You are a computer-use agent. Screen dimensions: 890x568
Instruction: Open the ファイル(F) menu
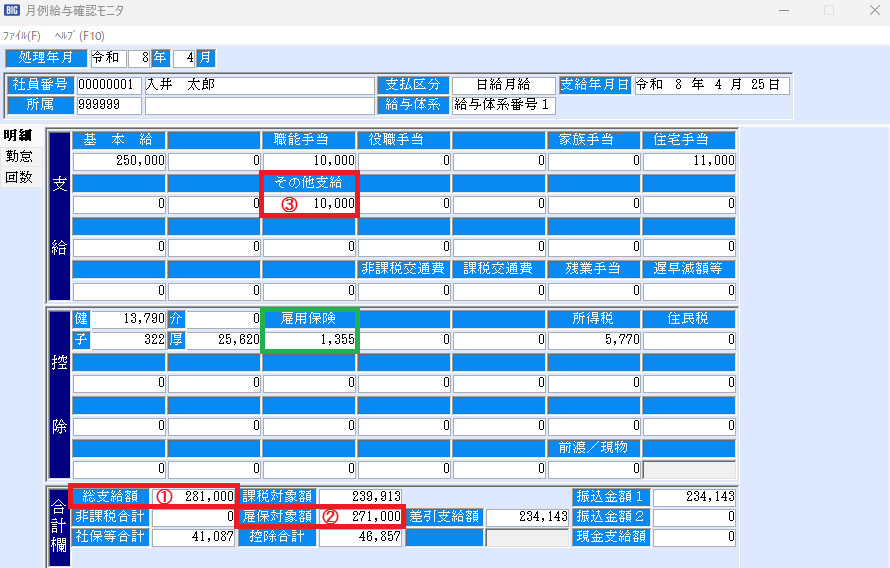21,35
